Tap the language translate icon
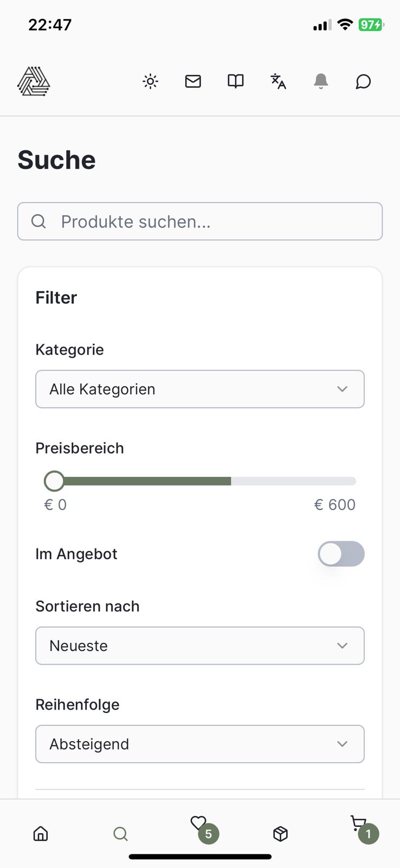 [x=278, y=81]
